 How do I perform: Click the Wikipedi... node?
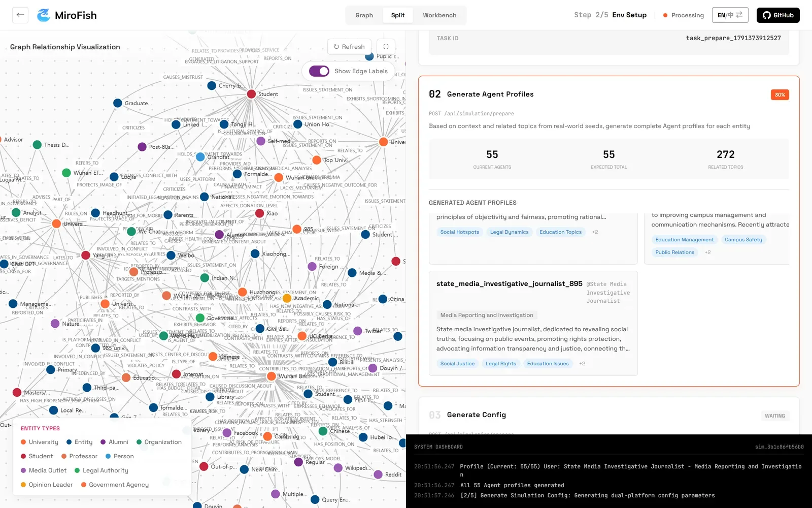(x=338, y=468)
